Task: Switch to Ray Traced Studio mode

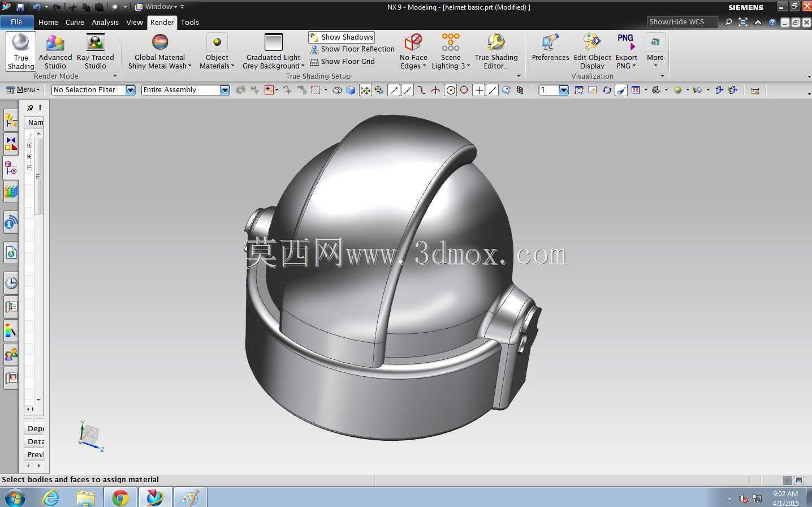Action: 96,51
